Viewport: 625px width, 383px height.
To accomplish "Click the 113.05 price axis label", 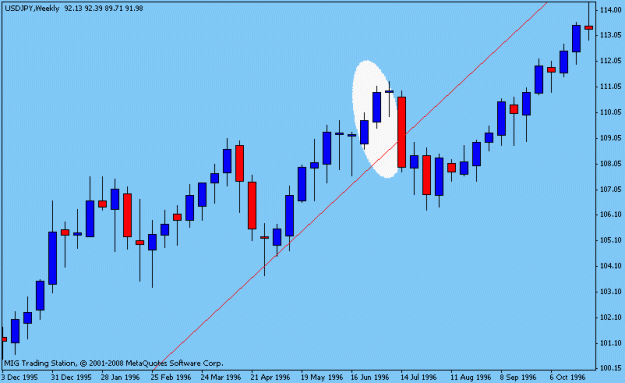I will click(611, 35).
